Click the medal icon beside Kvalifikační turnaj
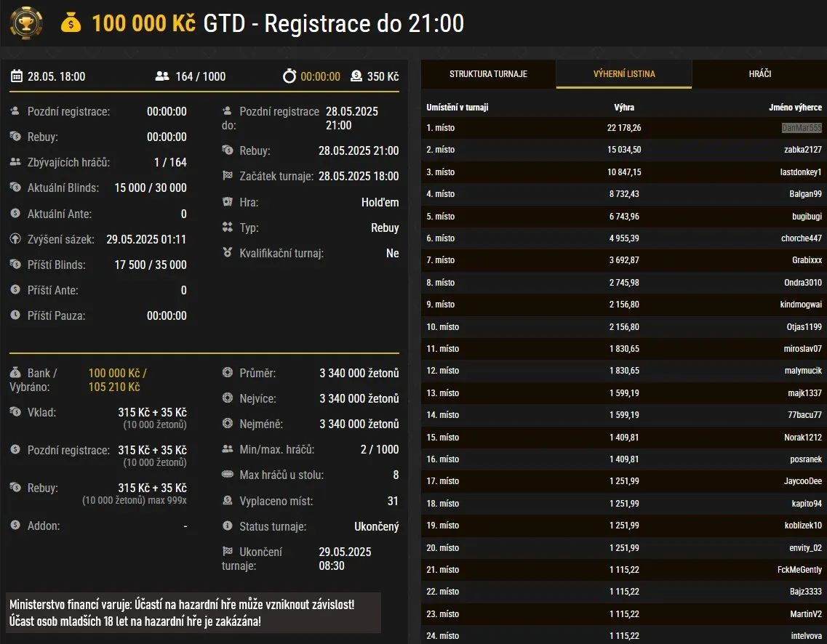This screenshot has height=644, width=827. point(228,253)
